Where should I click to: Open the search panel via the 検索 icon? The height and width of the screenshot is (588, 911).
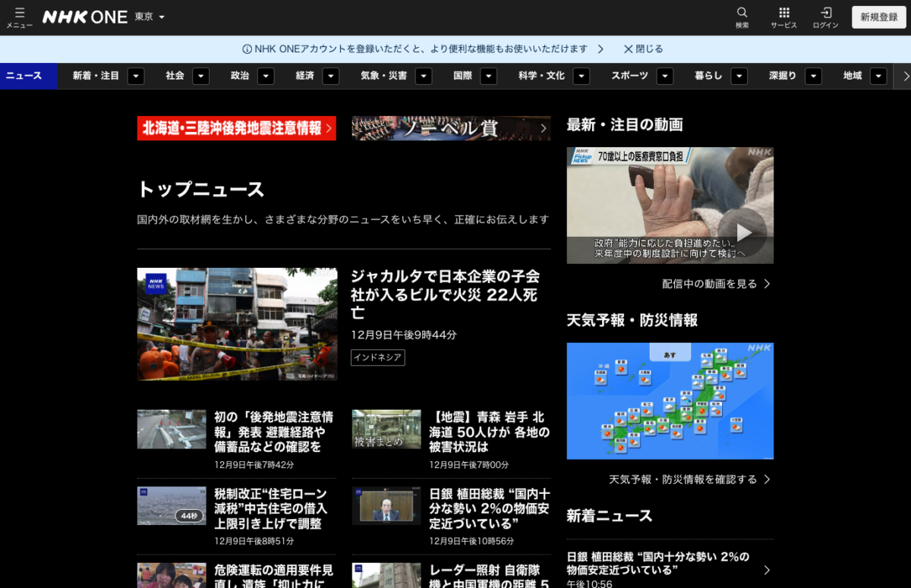coord(741,16)
